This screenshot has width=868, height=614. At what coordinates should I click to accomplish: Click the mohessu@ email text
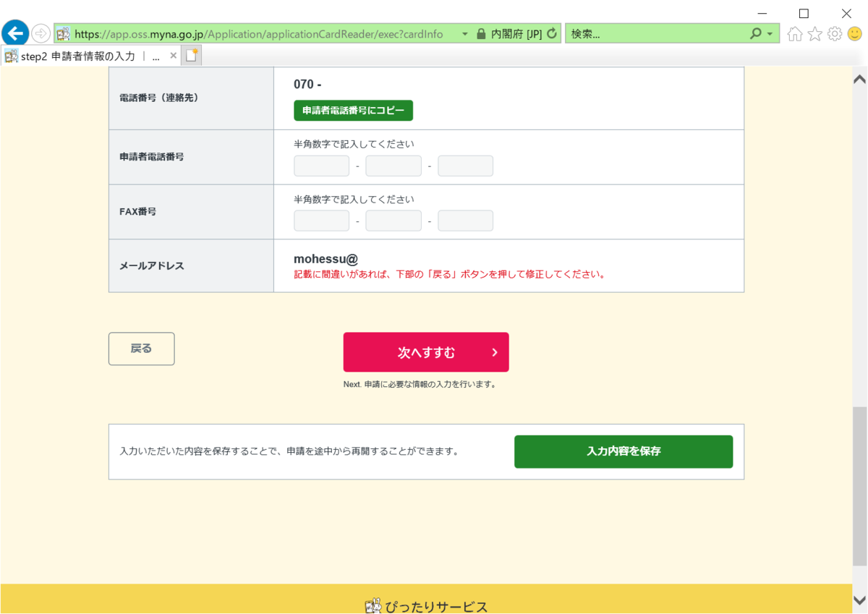[x=326, y=259]
